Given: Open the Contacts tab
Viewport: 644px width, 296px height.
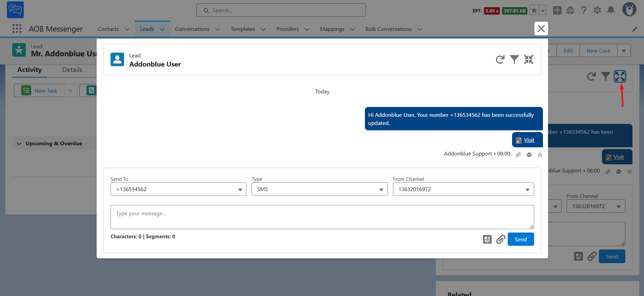Looking at the screenshot, I should (108, 29).
